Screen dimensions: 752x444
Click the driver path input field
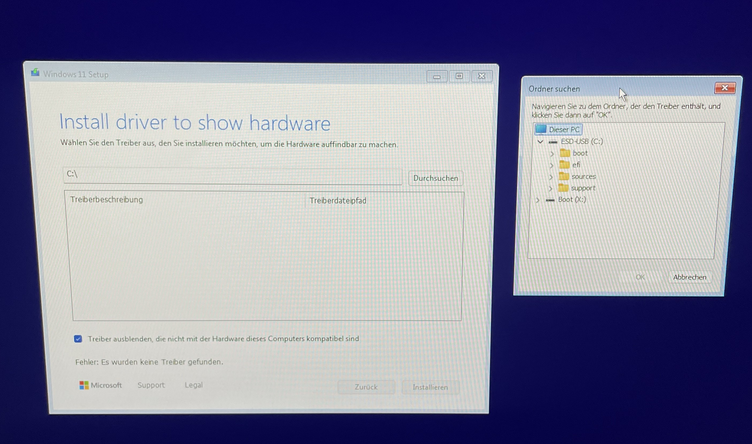click(x=233, y=175)
